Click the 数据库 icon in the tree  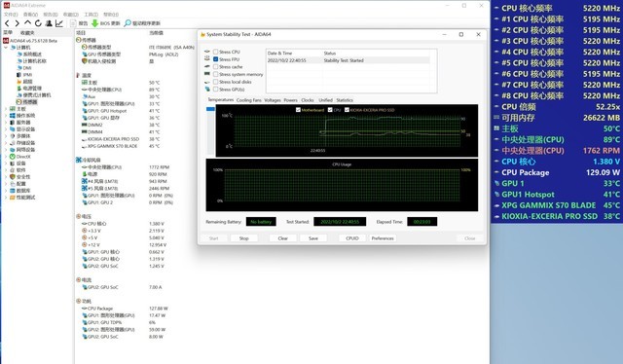coord(13,191)
